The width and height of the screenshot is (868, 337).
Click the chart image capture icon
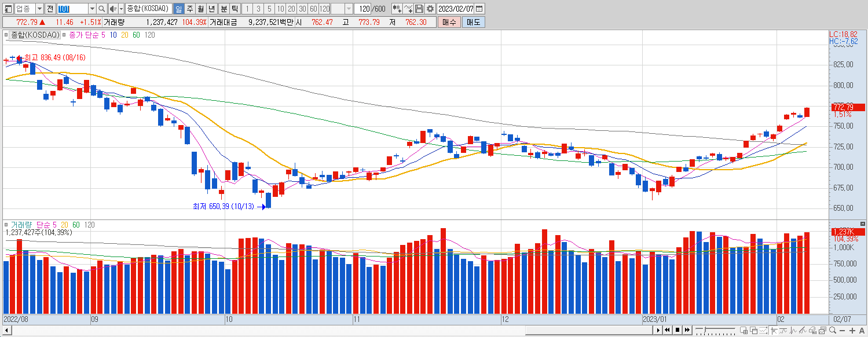(822, 331)
